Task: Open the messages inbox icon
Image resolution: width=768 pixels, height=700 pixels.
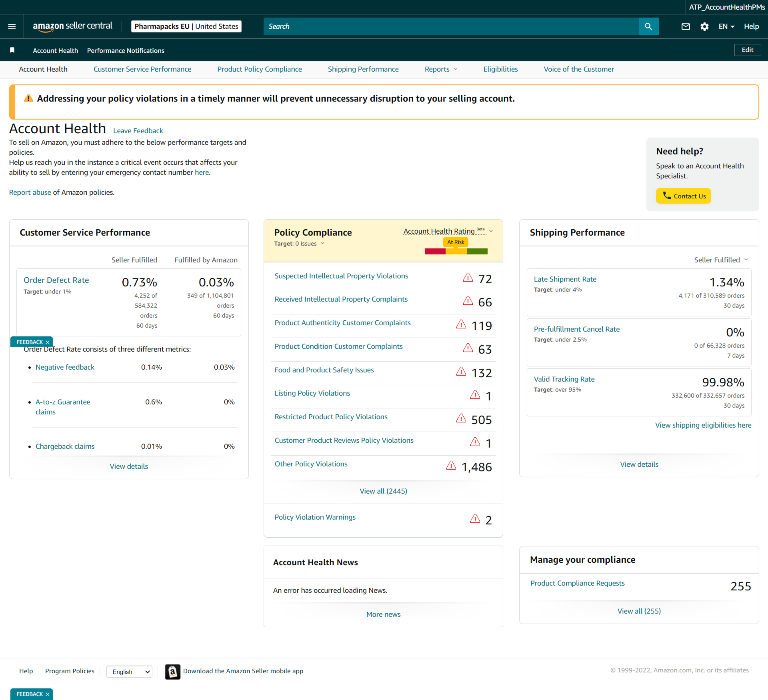Action: 685,26
